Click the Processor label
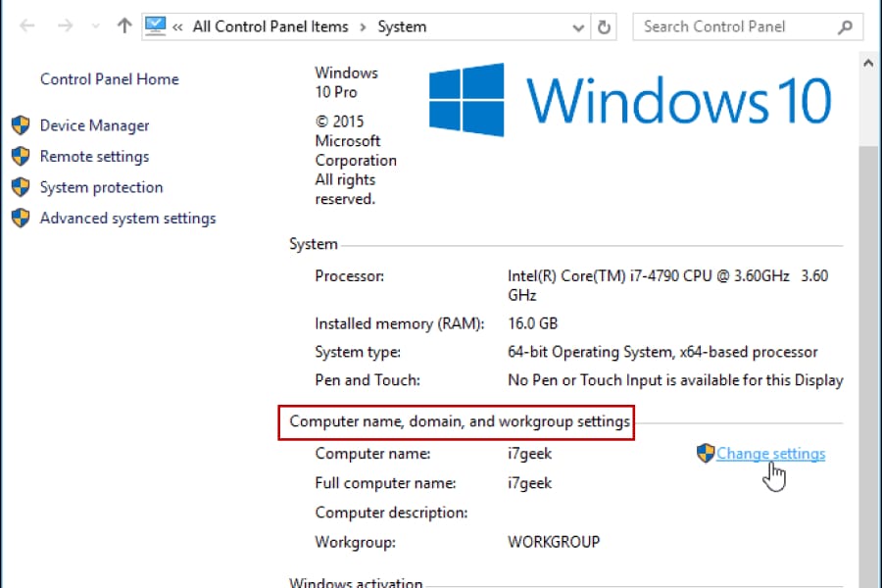Viewport: 882px width, 588px height. [x=350, y=276]
